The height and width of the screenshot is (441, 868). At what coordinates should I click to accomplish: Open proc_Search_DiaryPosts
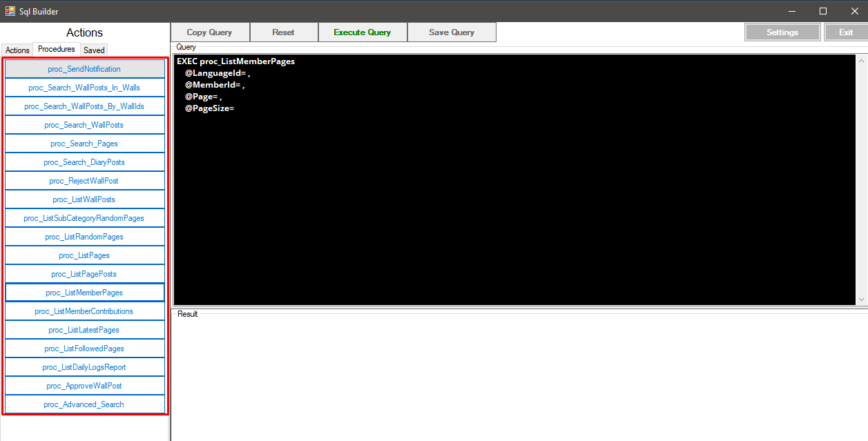(x=84, y=161)
